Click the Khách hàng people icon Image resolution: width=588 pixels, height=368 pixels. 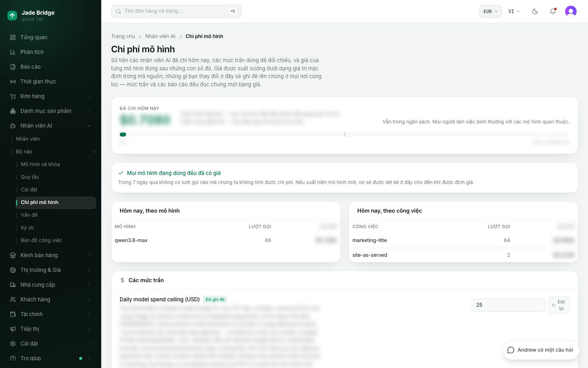(x=13, y=299)
